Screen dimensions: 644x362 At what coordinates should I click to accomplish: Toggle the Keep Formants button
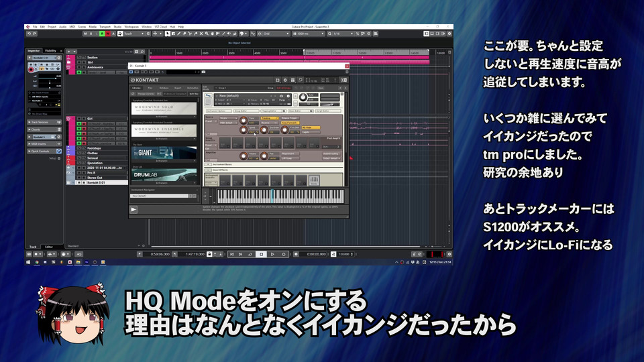point(290,123)
